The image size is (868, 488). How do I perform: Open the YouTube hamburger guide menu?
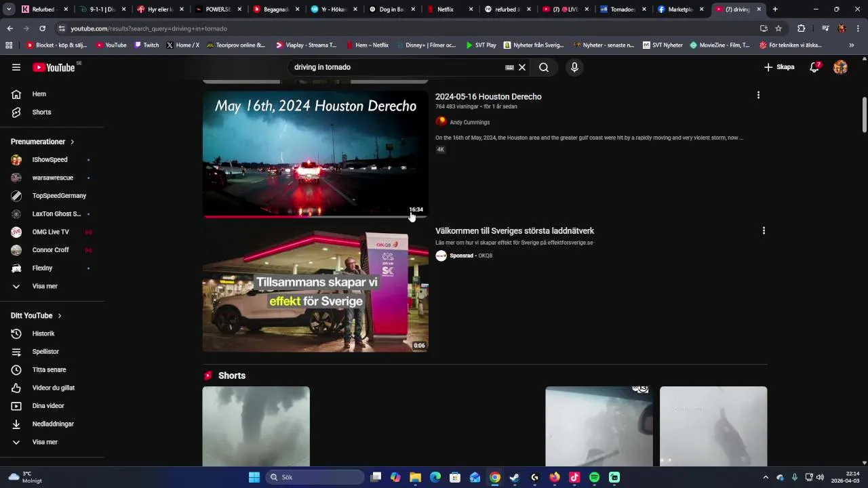point(16,67)
